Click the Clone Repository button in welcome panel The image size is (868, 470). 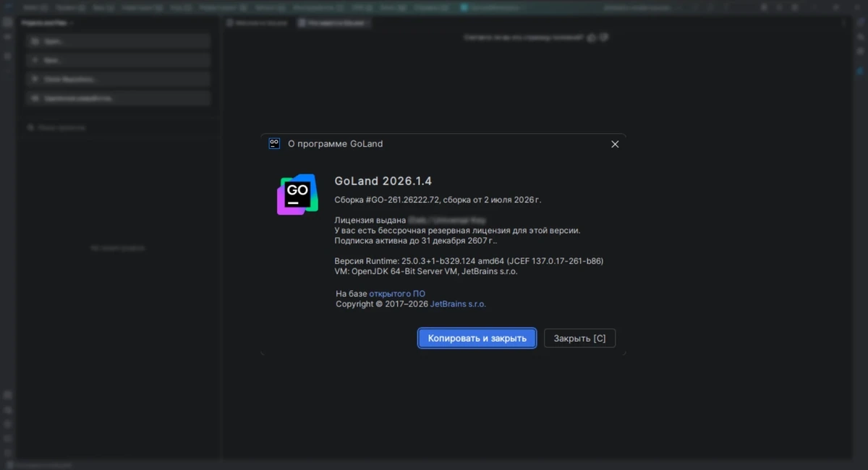click(x=119, y=79)
